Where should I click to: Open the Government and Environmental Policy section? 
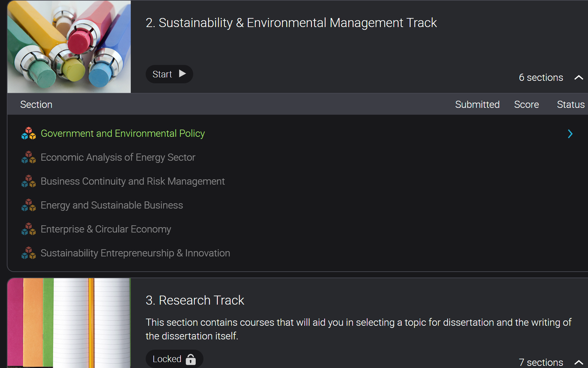coord(123,133)
